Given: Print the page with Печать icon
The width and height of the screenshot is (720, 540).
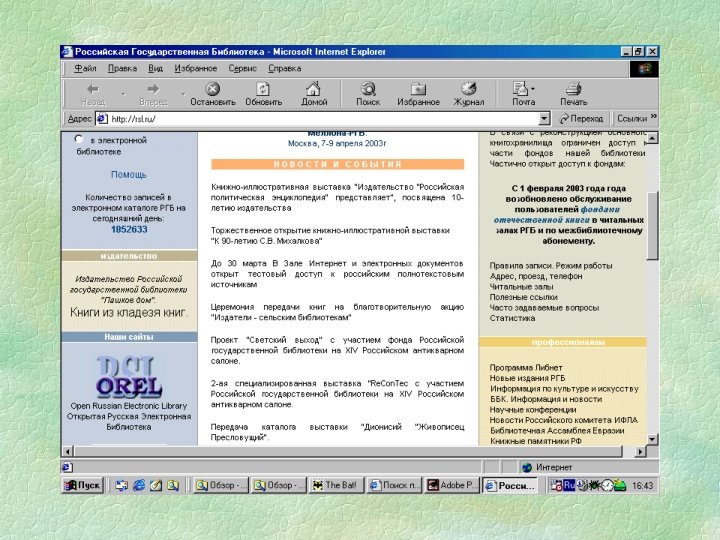Looking at the screenshot, I should pyautogui.click(x=574, y=88).
